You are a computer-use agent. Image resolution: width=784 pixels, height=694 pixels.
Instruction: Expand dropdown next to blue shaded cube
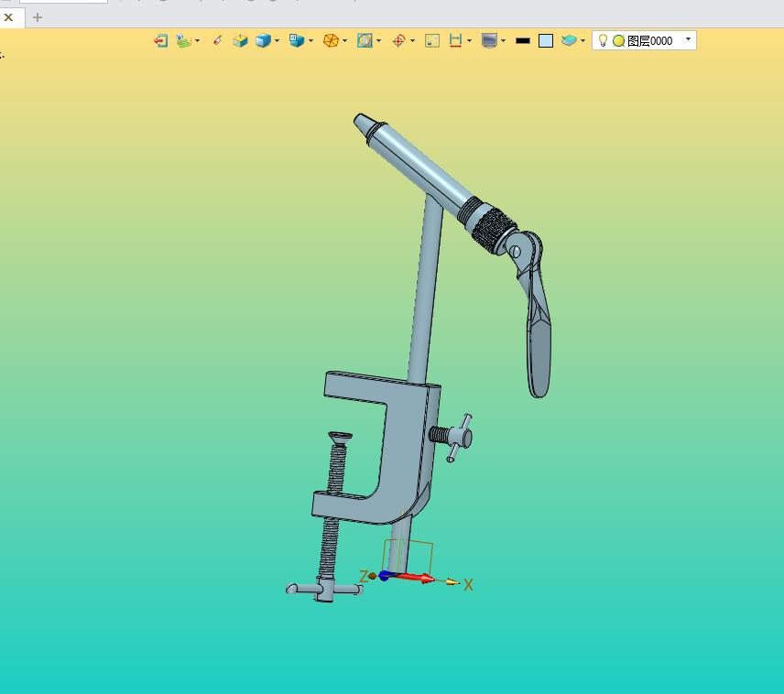point(277,40)
